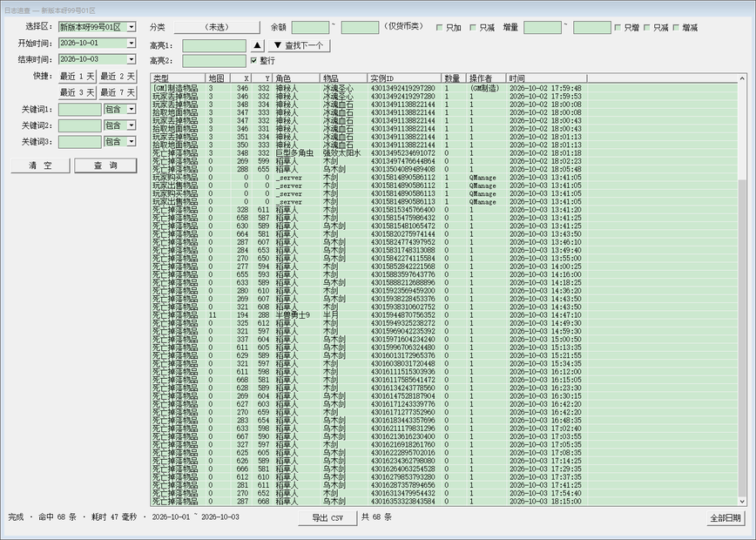Screen dimensions: 756x540
Task: Select the 最近 3 天 shortcut
Action: point(77,92)
